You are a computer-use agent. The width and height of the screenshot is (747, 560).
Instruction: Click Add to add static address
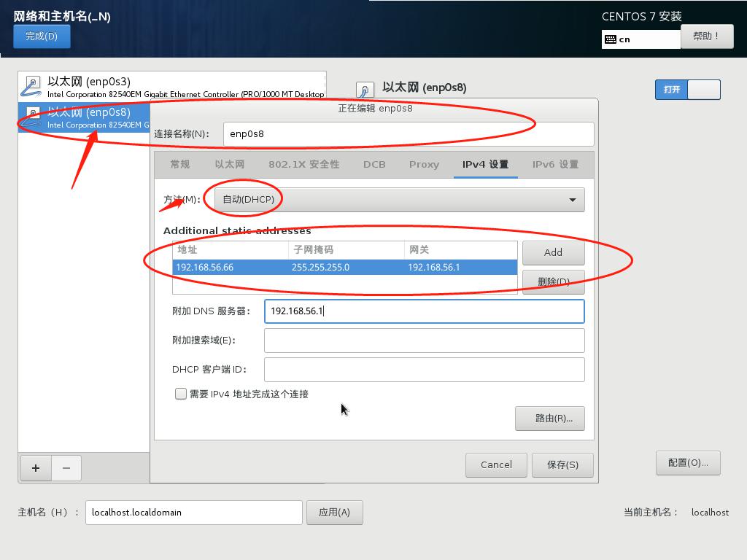tap(553, 252)
